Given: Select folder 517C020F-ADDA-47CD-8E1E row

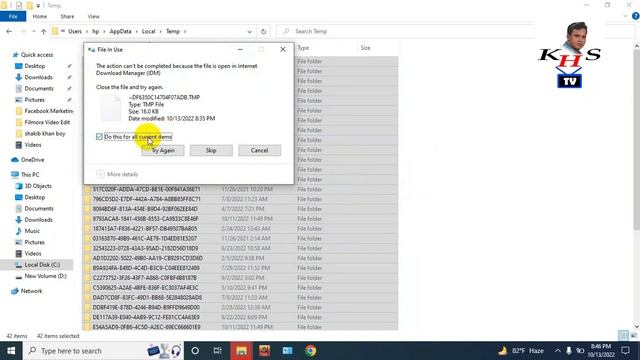Looking at the screenshot, I should (x=240, y=189).
